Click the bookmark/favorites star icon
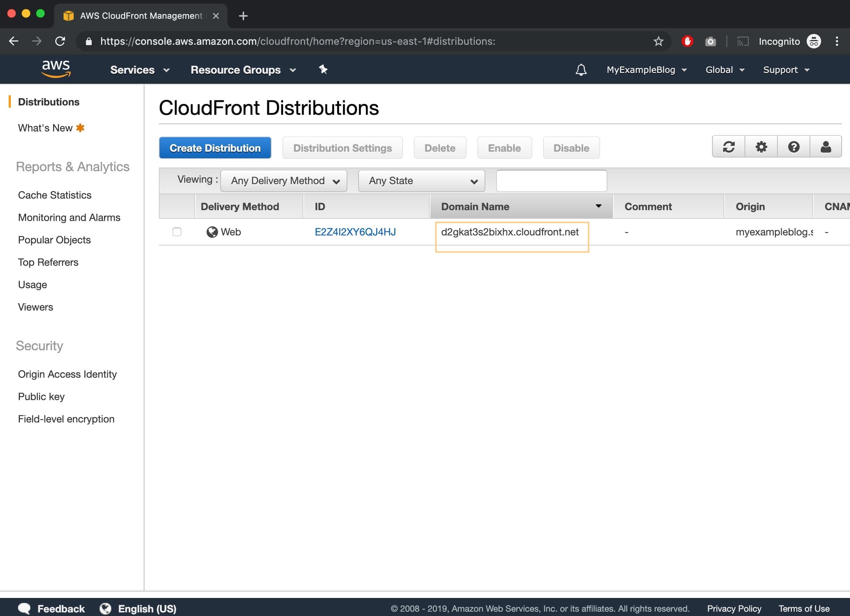This screenshot has height=616, width=850. pyautogui.click(x=659, y=41)
